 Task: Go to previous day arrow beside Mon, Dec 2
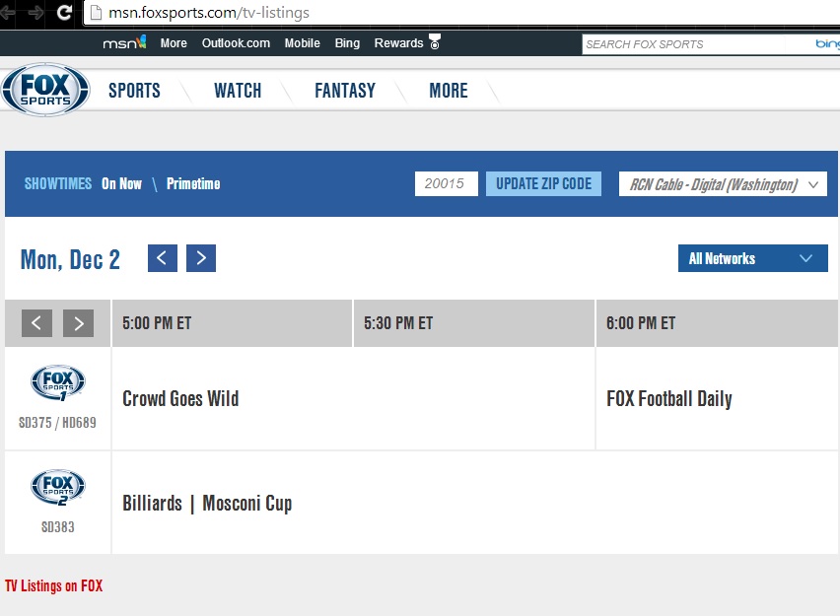pos(163,258)
